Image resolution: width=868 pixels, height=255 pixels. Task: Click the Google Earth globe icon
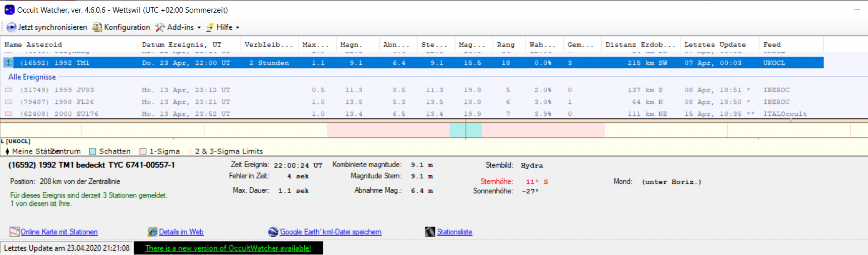273,232
